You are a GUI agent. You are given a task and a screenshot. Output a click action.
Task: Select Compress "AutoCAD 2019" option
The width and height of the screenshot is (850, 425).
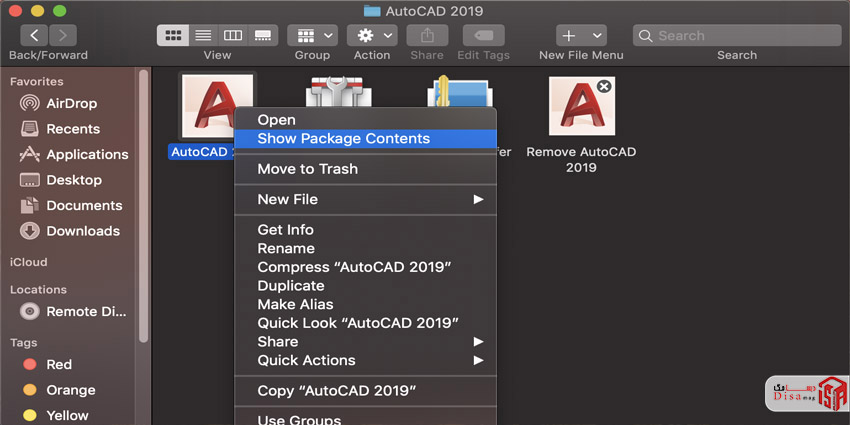[x=354, y=267]
